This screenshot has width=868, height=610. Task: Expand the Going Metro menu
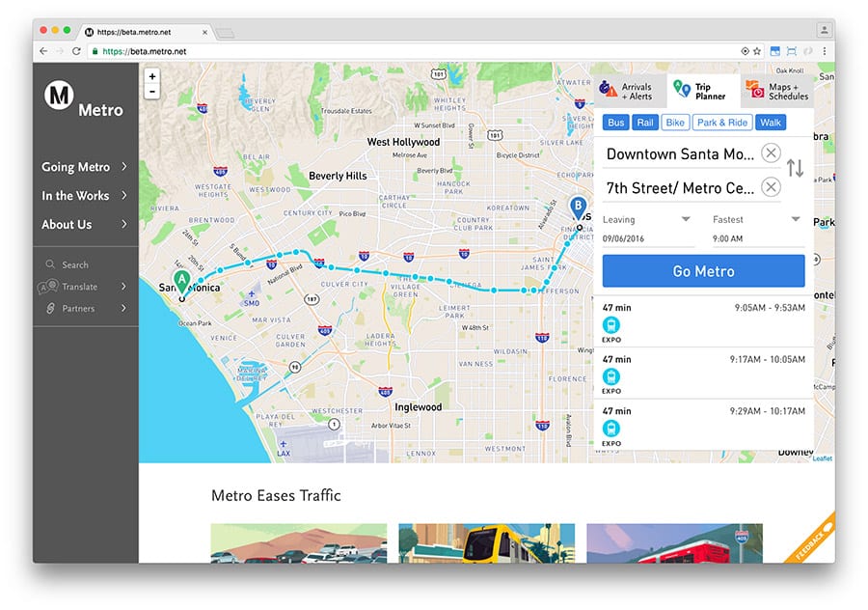tap(85, 167)
